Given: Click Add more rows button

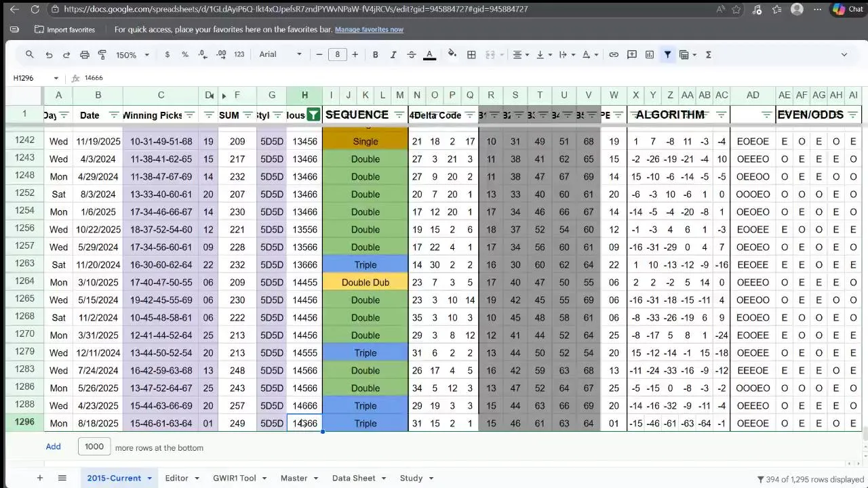Looking at the screenshot, I should 53,447.
